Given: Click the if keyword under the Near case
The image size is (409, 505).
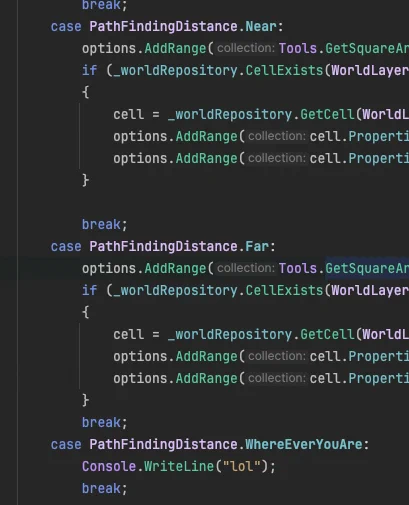Looking at the screenshot, I should 89,71.
